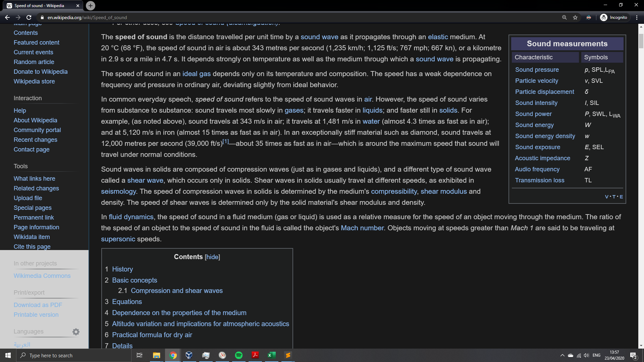Open the Random article link
This screenshot has height=362, width=644.
tap(34, 62)
